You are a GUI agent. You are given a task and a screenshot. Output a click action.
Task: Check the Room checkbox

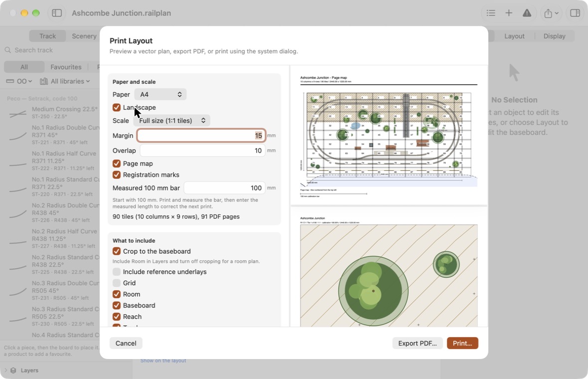pyautogui.click(x=117, y=294)
